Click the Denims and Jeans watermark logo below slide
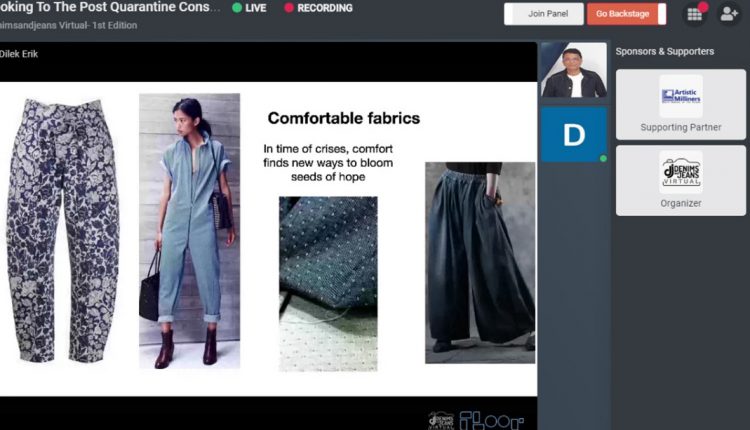Image resolution: width=750 pixels, height=430 pixels. pos(441,420)
